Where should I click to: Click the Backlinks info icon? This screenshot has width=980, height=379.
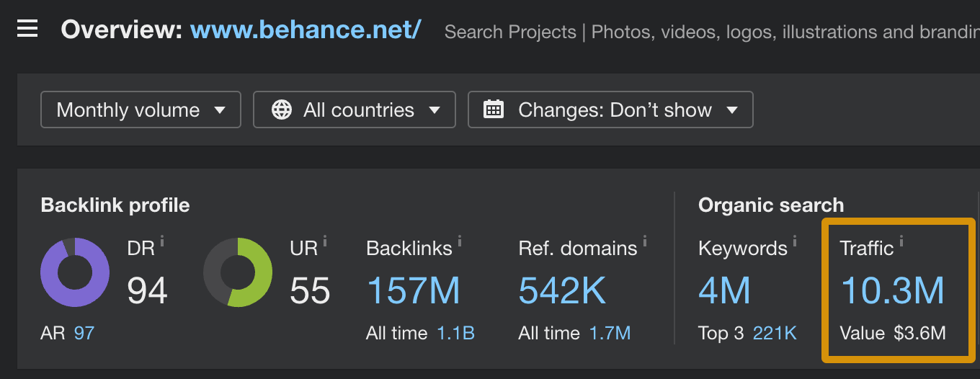coord(460,241)
